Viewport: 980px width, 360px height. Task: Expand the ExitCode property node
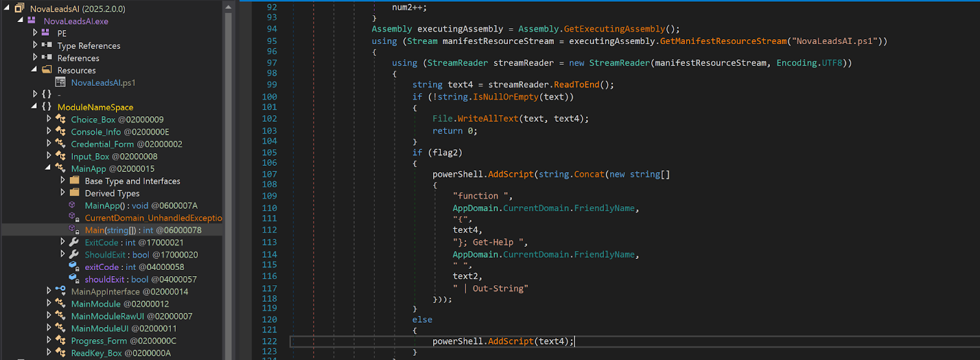[x=63, y=242]
